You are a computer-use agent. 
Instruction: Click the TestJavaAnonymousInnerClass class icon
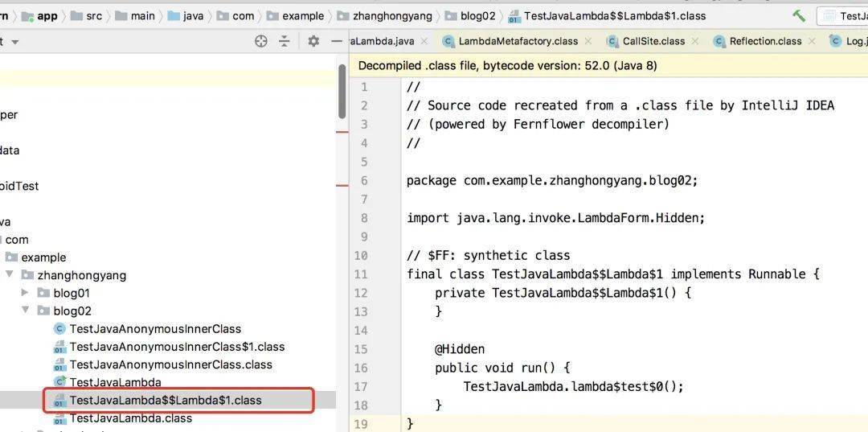(59, 328)
